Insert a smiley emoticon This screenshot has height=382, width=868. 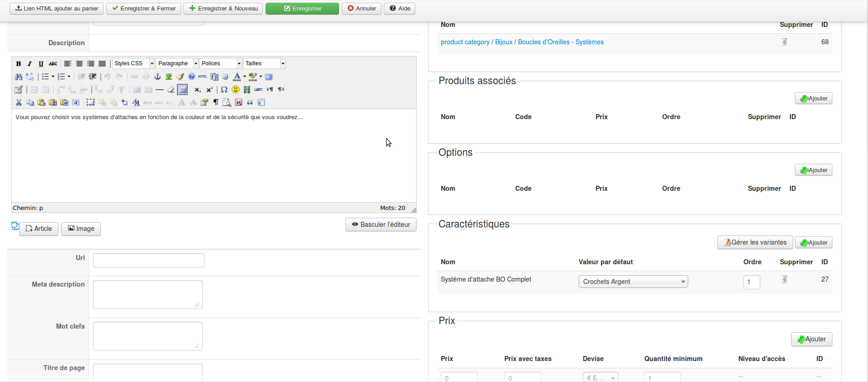[x=235, y=89]
